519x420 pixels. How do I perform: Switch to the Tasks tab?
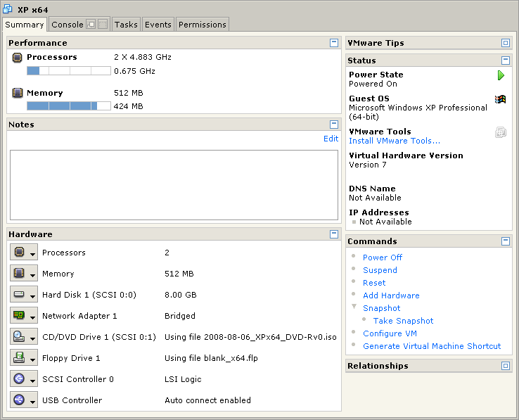pos(126,25)
